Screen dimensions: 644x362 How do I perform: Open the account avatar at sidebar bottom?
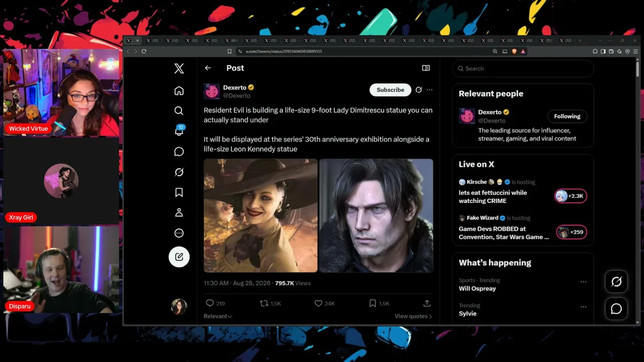[179, 307]
